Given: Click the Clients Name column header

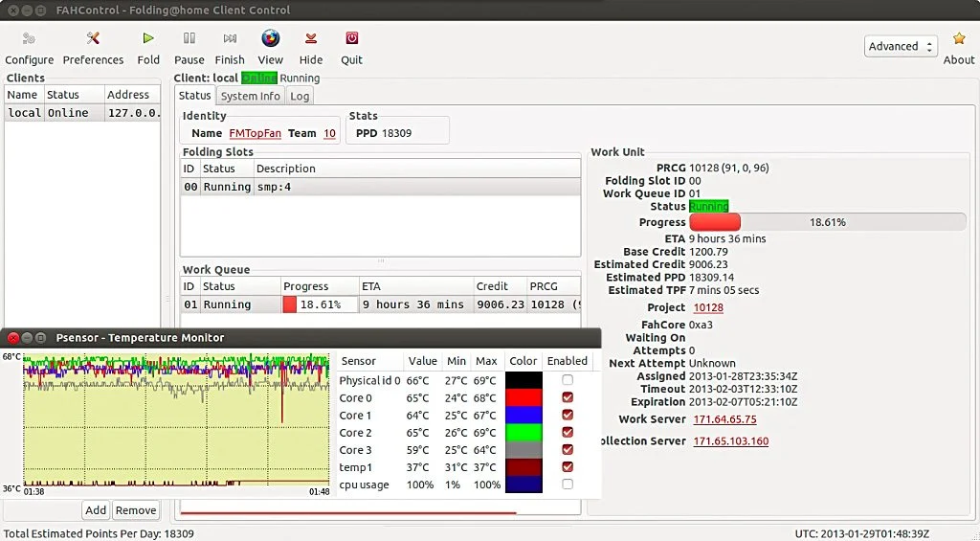Looking at the screenshot, I should coord(24,95).
